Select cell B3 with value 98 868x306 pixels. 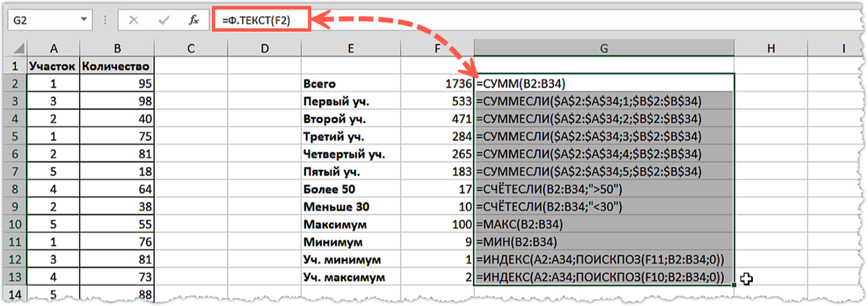tap(117, 101)
